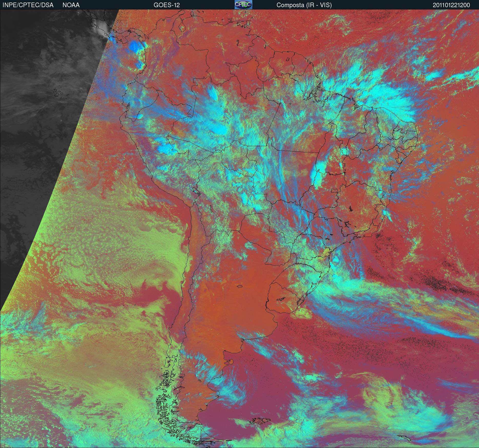Click the GOES-12 satellite label

tap(166, 5)
